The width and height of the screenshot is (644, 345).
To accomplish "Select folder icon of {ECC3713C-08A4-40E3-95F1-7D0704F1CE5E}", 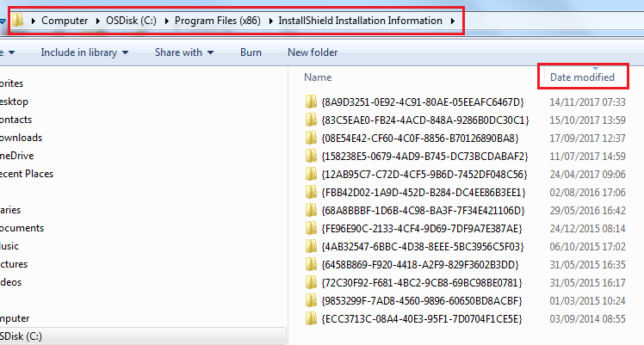I will point(312,319).
